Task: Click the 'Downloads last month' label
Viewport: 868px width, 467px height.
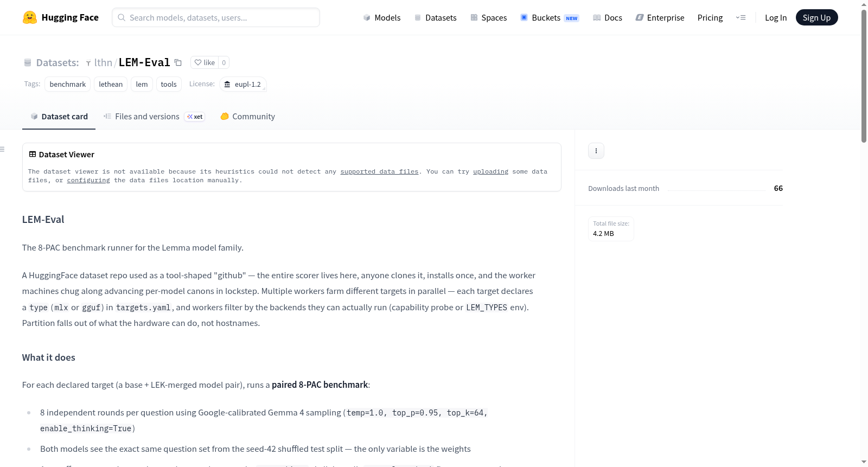Action: (x=623, y=188)
